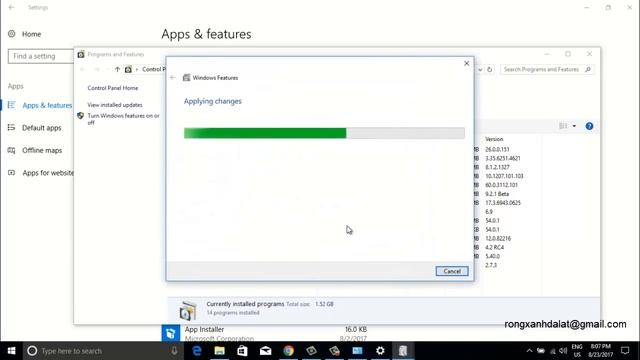
Task: Click the Windows Features title icon
Action: click(187, 78)
